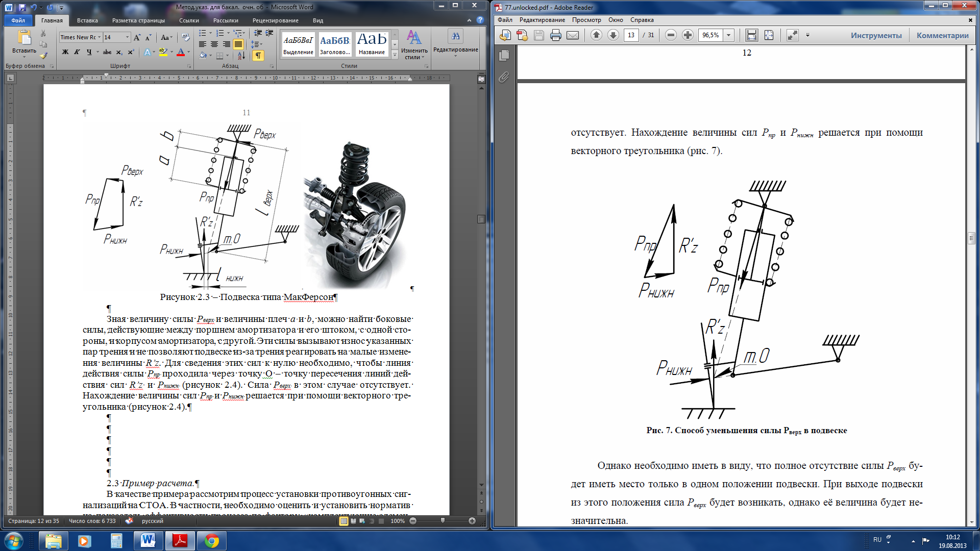Click Комментарии pane button in Adobe Reader

(x=942, y=35)
